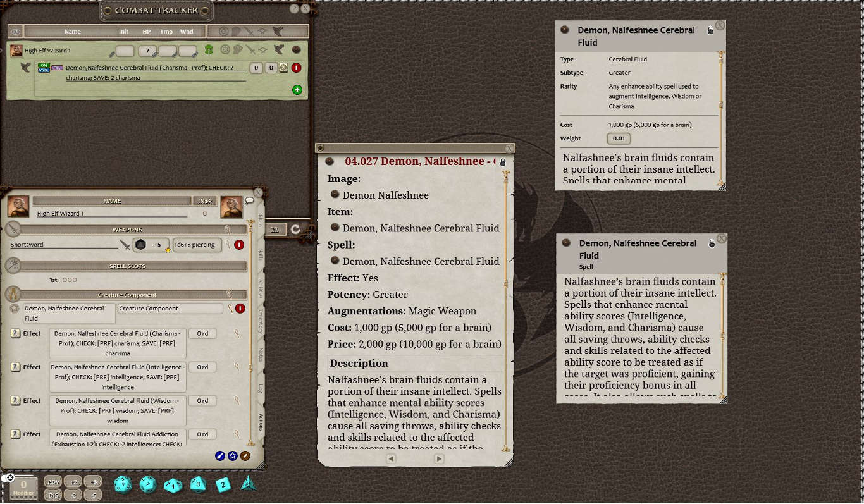Toggle the effect's ON button in combat tracker
The height and width of the screenshot is (504, 864).
click(x=44, y=65)
